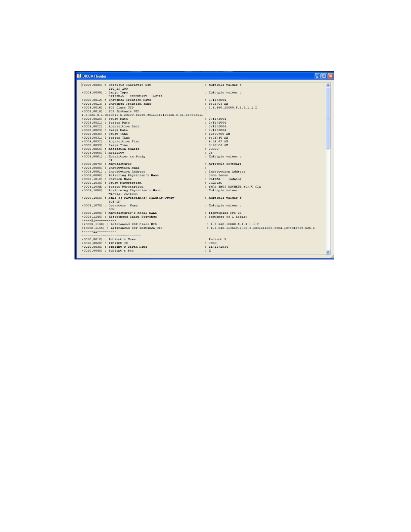Select the 'Series Time' label
411x532 pixels.
click(x=119, y=138)
